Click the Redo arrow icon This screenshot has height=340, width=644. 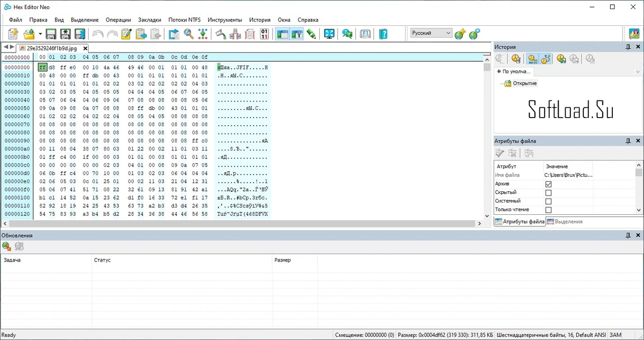112,34
